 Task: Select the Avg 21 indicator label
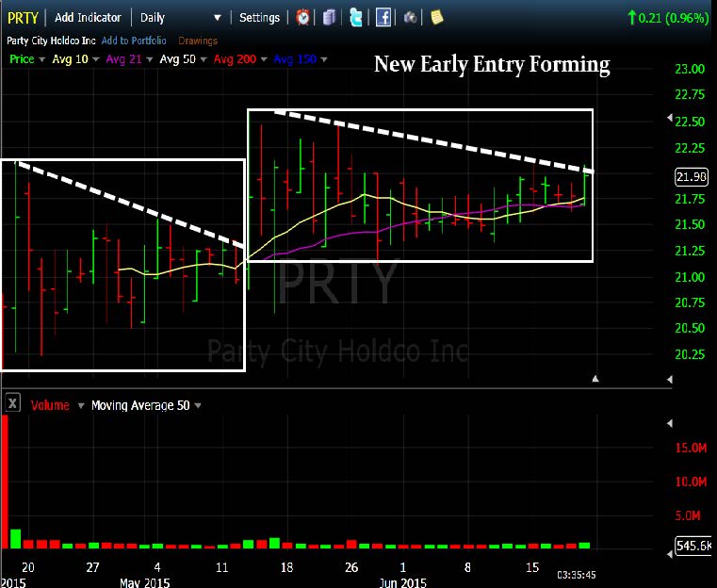[123, 59]
